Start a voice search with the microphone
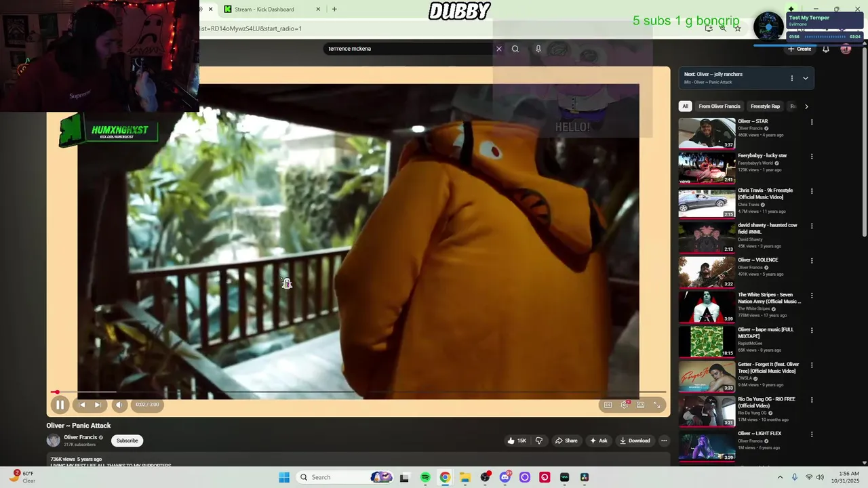 (x=538, y=49)
